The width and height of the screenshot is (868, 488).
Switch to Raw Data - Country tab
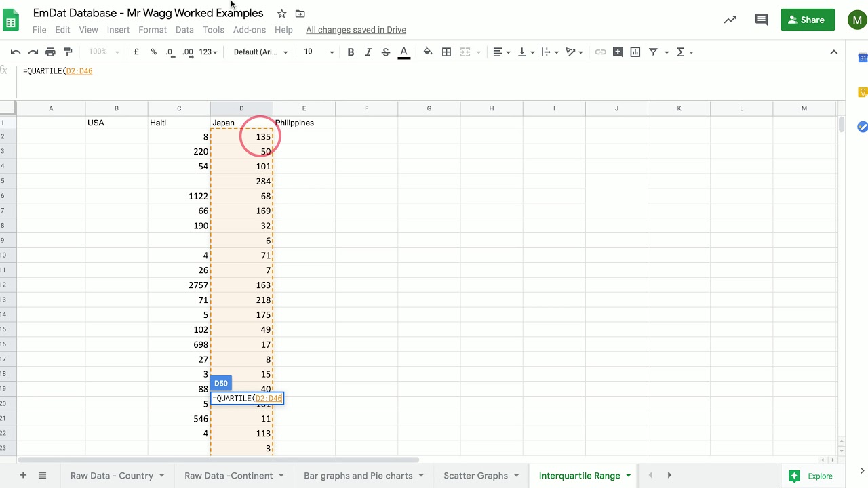pos(112,476)
